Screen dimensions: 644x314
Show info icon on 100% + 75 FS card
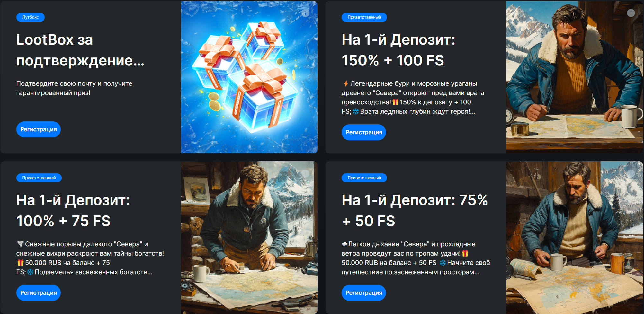[x=306, y=174]
